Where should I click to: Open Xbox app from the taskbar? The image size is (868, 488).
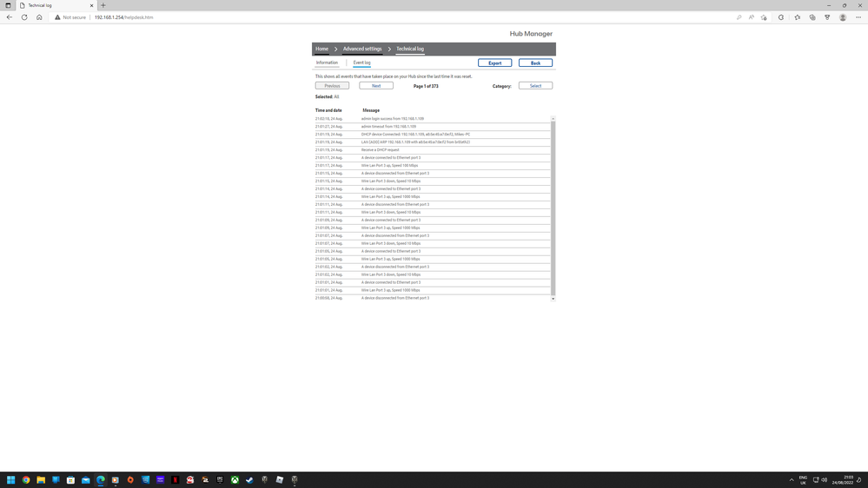point(235,479)
